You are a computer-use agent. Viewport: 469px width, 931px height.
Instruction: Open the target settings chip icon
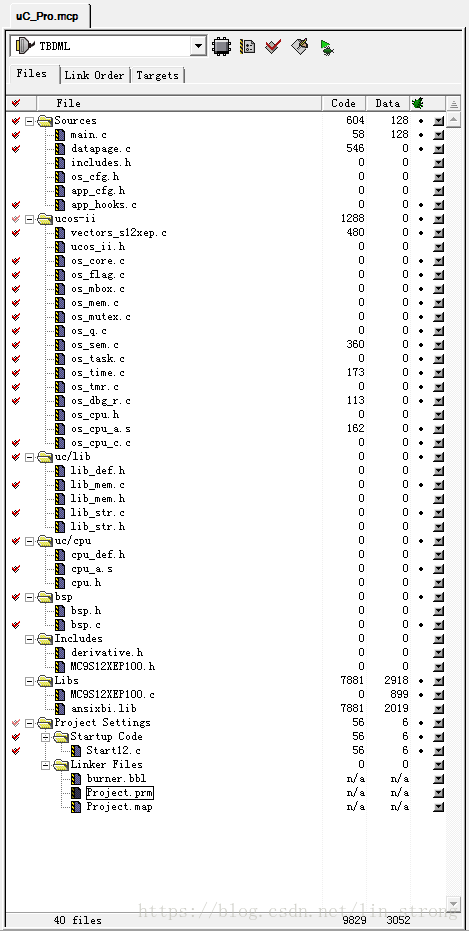coord(221,46)
